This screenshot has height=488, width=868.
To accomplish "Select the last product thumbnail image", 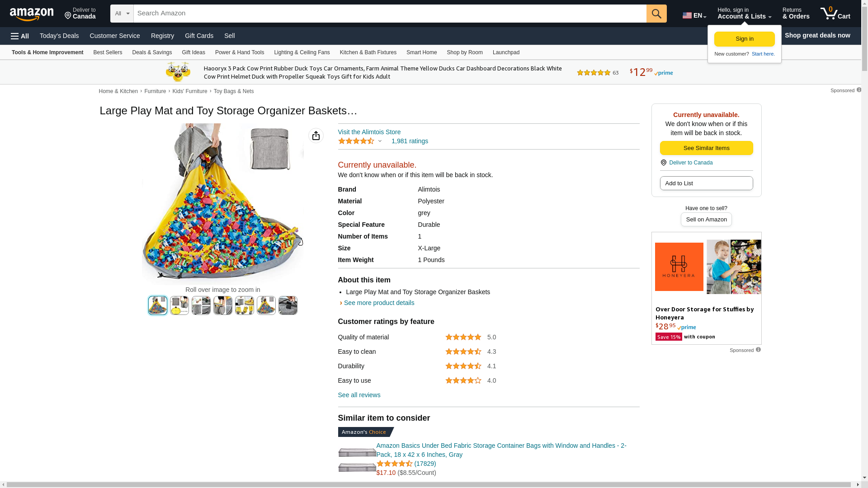I will pyautogui.click(x=288, y=305).
